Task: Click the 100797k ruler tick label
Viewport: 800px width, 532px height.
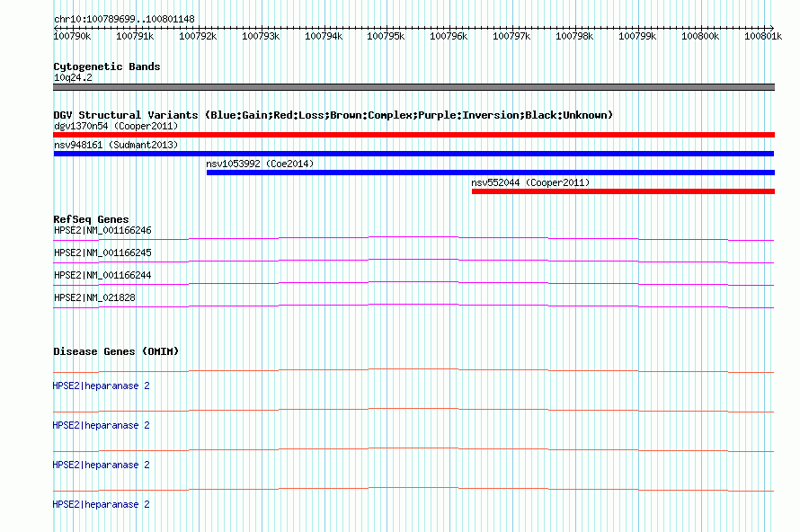Action: [511, 36]
